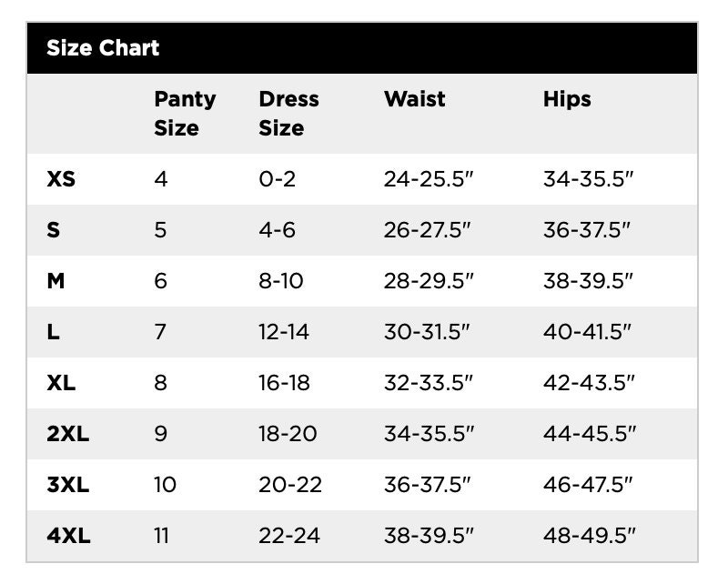
Task: Click the 8-10 dress size cell
Action: coord(281,281)
